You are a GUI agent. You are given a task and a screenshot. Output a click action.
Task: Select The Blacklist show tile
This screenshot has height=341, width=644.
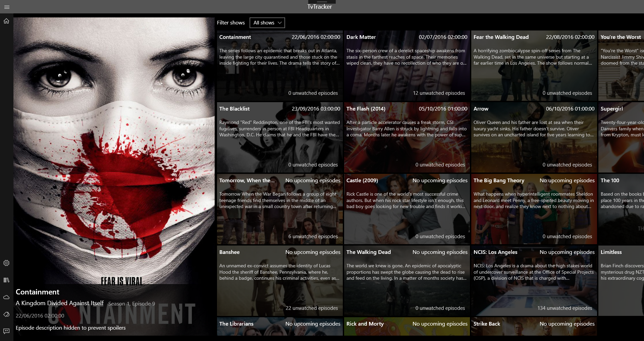point(280,137)
